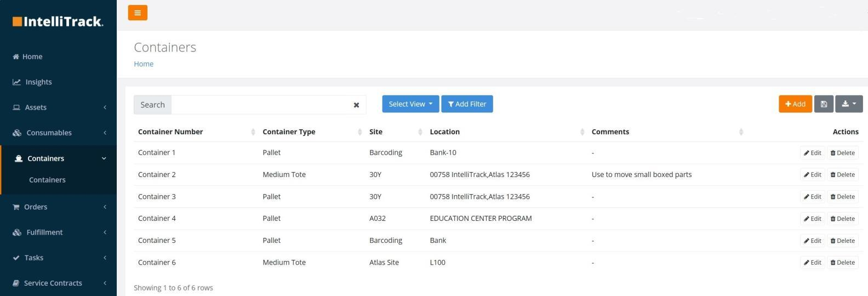
Task: Click the orange hamburger menu toggle
Action: (138, 13)
